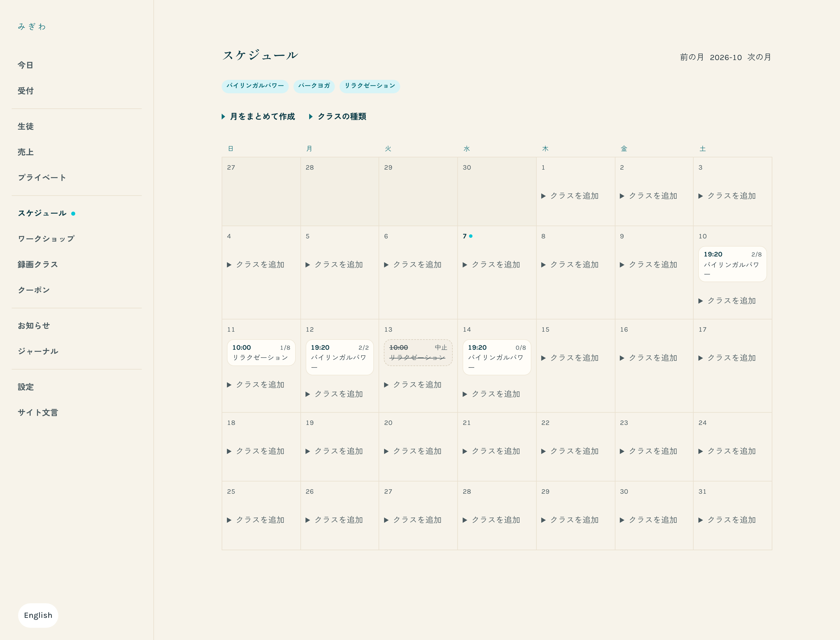Image resolution: width=840 pixels, height=640 pixels.
Task: Go to 前の月
Action: pyautogui.click(x=692, y=57)
